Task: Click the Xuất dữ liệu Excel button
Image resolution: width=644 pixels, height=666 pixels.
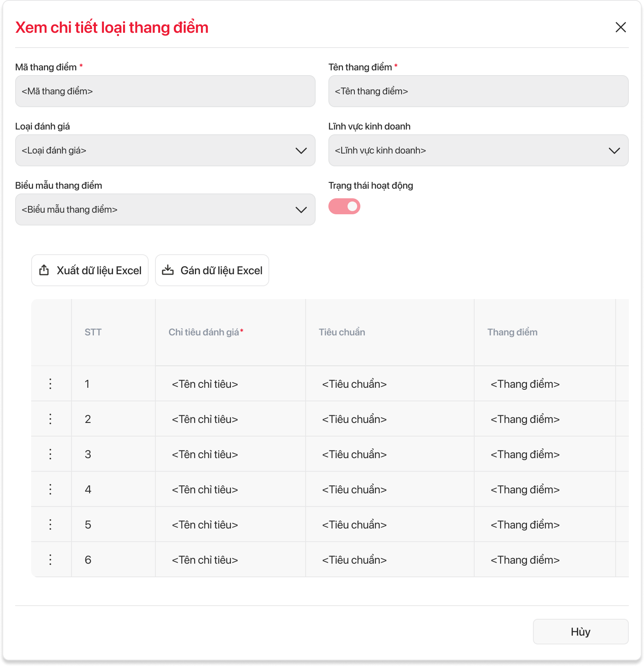Action: click(90, 270)
